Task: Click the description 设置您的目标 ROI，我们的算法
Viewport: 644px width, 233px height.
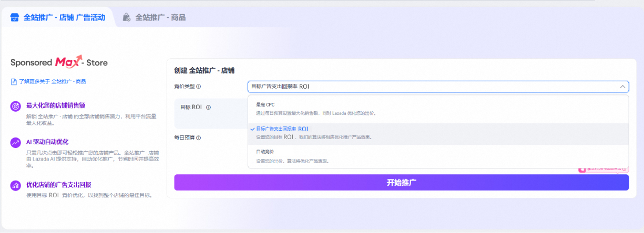Action: click(x=314, y=137)
